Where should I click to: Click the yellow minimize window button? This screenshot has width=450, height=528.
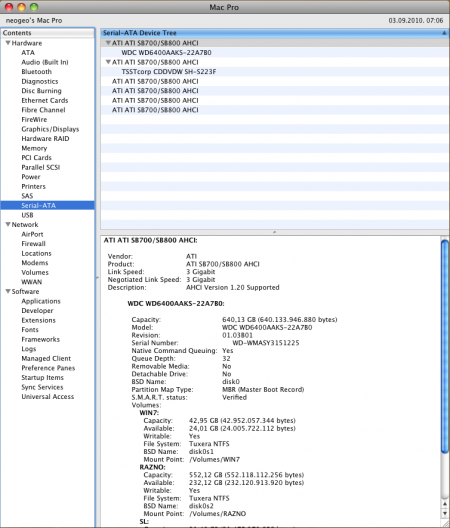tap(21, 7)
